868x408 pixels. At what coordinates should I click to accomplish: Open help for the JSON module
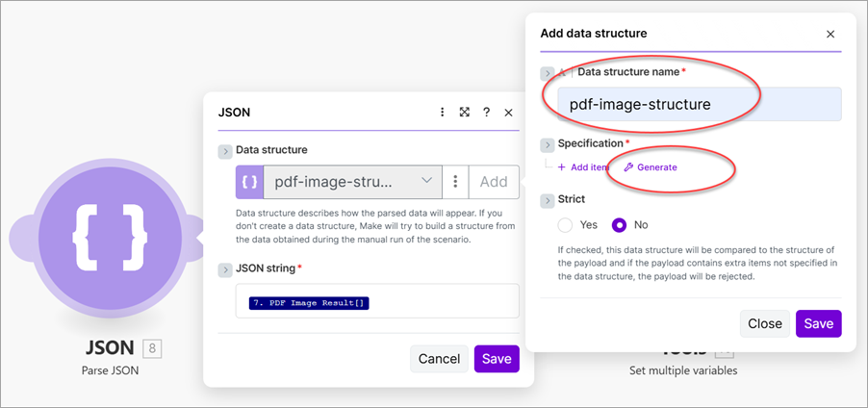(x=487, y=113)
